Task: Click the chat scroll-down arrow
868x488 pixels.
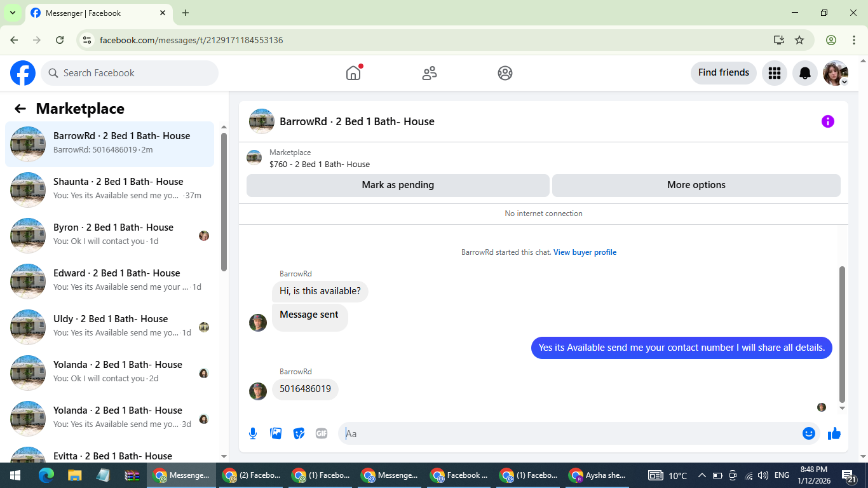Action: click(843, 408)
